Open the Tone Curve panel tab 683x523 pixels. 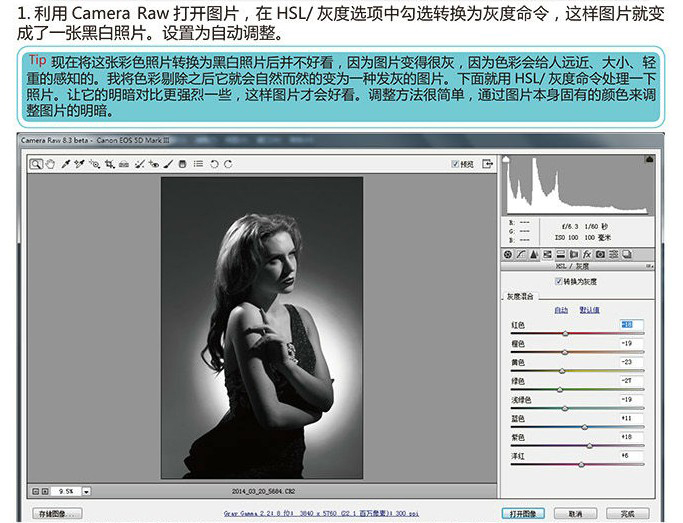[x=521, y=255]
